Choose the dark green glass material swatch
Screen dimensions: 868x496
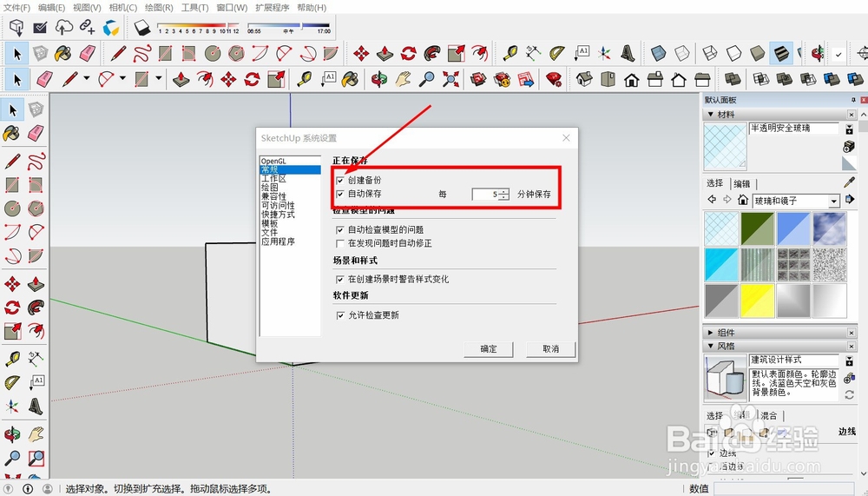click(x=757, y=228)
